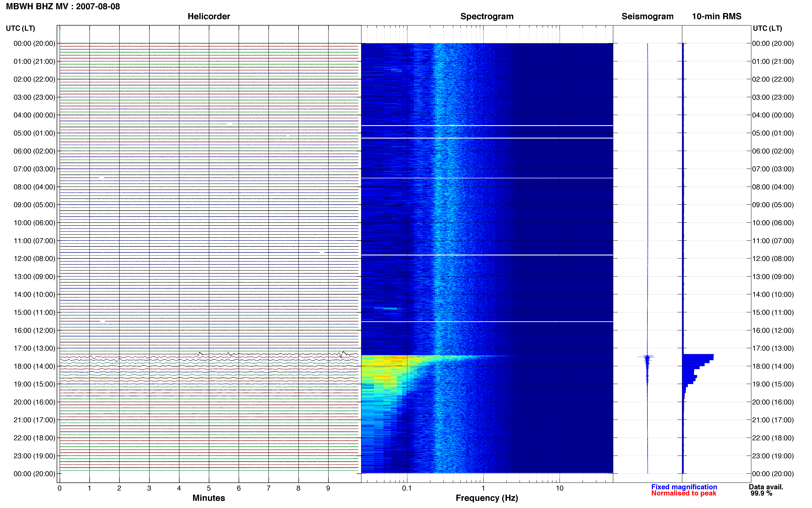
Task: Click left time label '23:00 (19:00)'
Action: [x=34, y=456]
